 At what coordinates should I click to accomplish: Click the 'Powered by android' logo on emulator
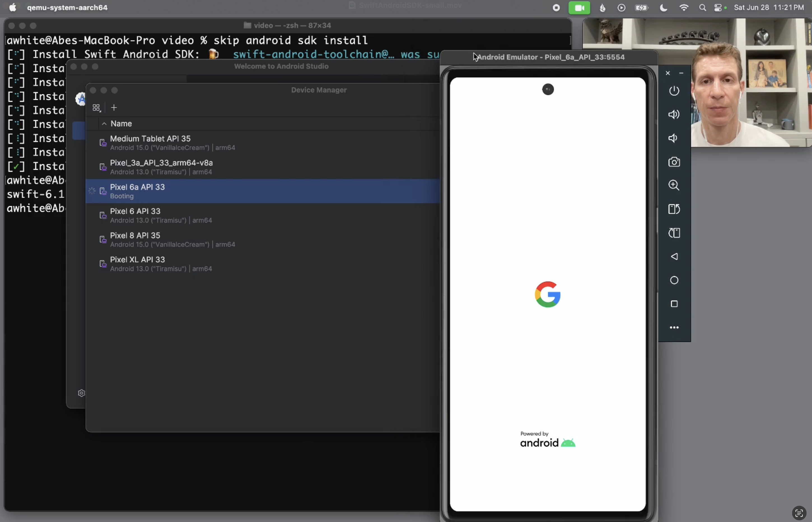coord(547,439)
